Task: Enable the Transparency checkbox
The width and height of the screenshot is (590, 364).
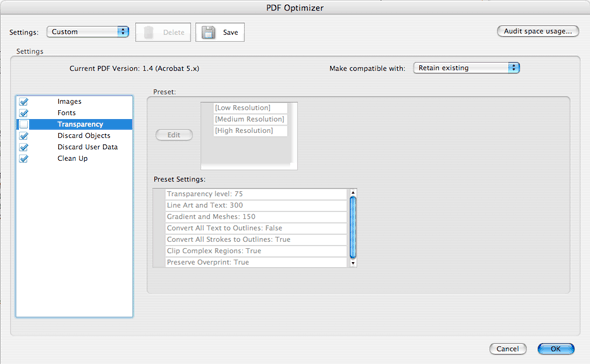Action: click(24, 124)
